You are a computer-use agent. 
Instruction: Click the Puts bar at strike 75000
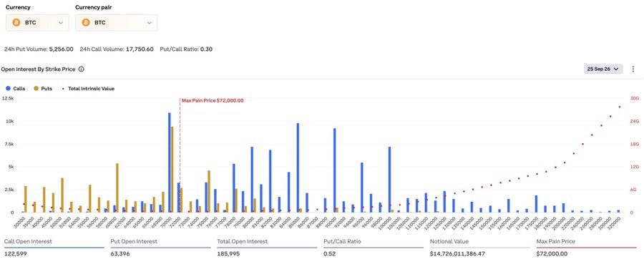tap(209, 191)
